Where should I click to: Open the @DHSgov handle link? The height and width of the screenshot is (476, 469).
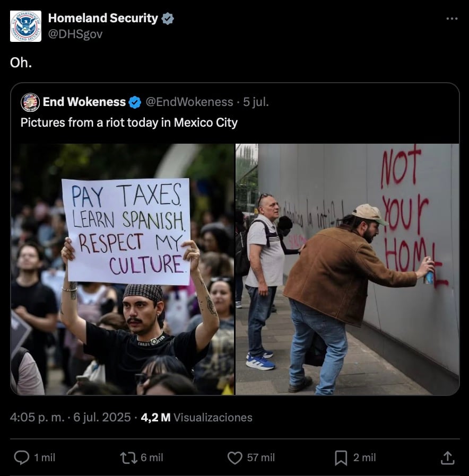(x=75, y=34)
